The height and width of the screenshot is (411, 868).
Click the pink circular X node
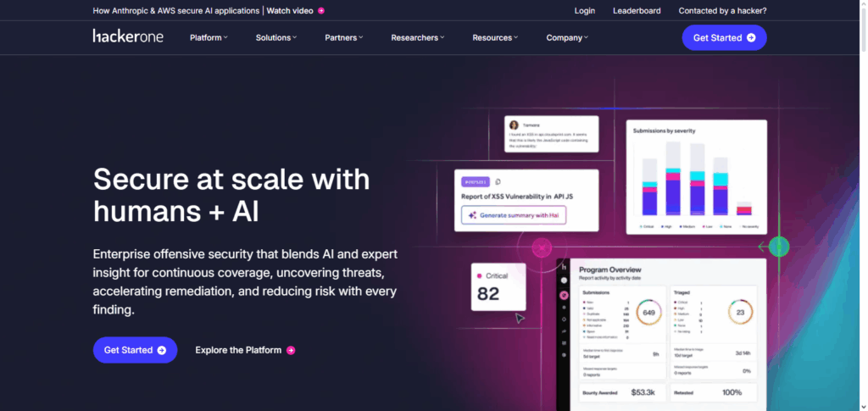pos(542,247)
